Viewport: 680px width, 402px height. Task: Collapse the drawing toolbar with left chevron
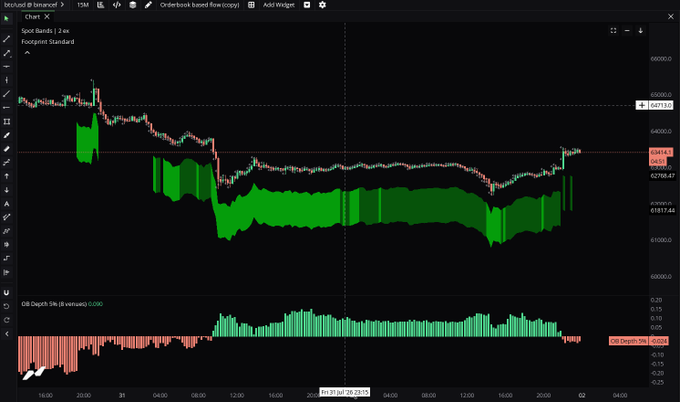pyautogui.click(x=7, y=334)
